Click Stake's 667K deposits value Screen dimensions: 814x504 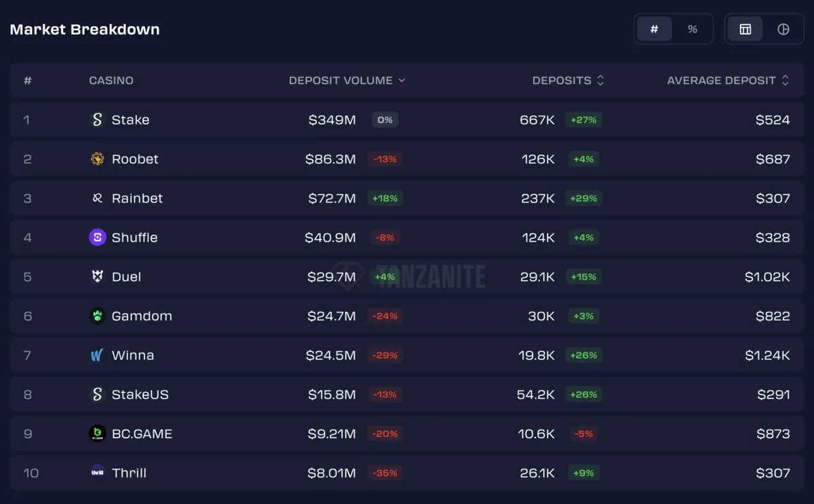[x=537, y=119]
